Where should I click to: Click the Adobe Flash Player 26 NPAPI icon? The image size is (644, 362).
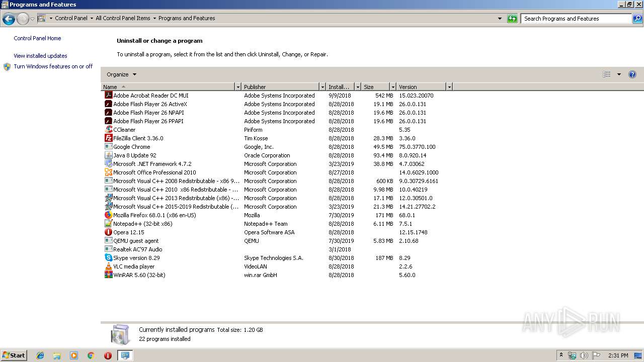pos(108,112)
